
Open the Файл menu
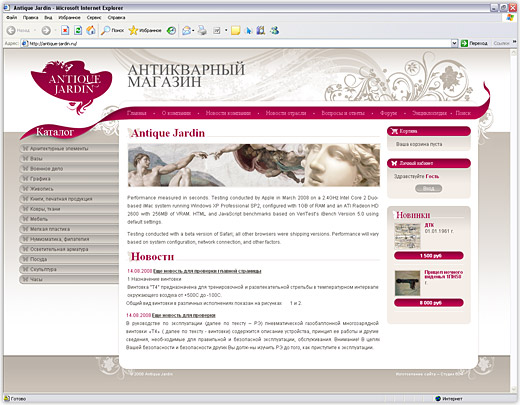(x=12, y=17)
